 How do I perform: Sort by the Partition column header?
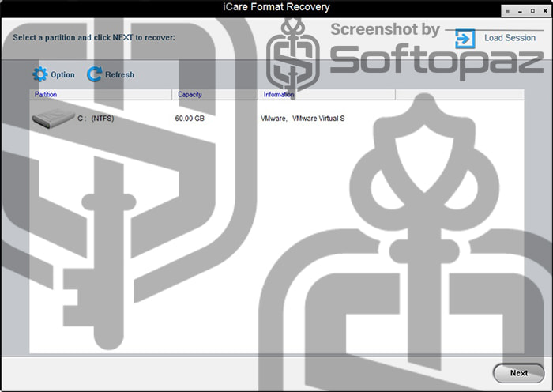click(x=100, y=94)
